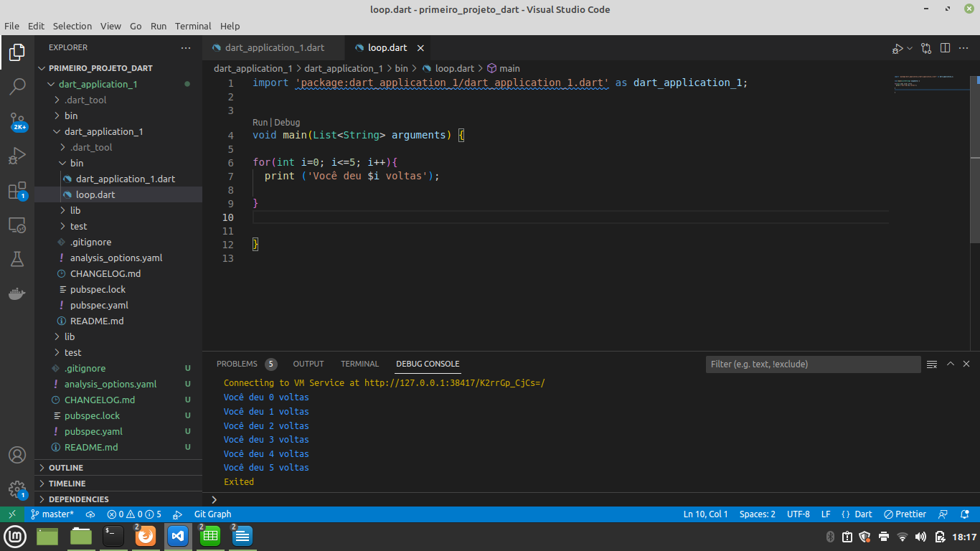Open changes with the compare icon
980x551 pixels.
(926, 48)
